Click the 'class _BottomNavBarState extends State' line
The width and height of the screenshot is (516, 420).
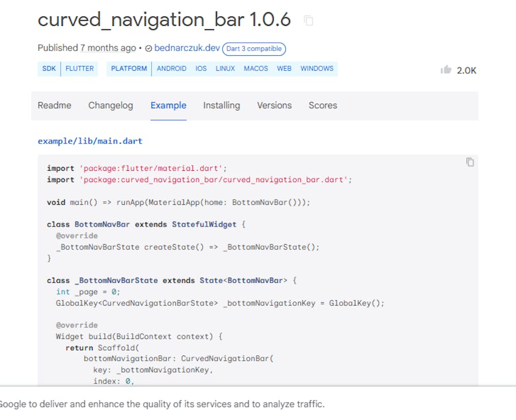(x=172, y=281)
